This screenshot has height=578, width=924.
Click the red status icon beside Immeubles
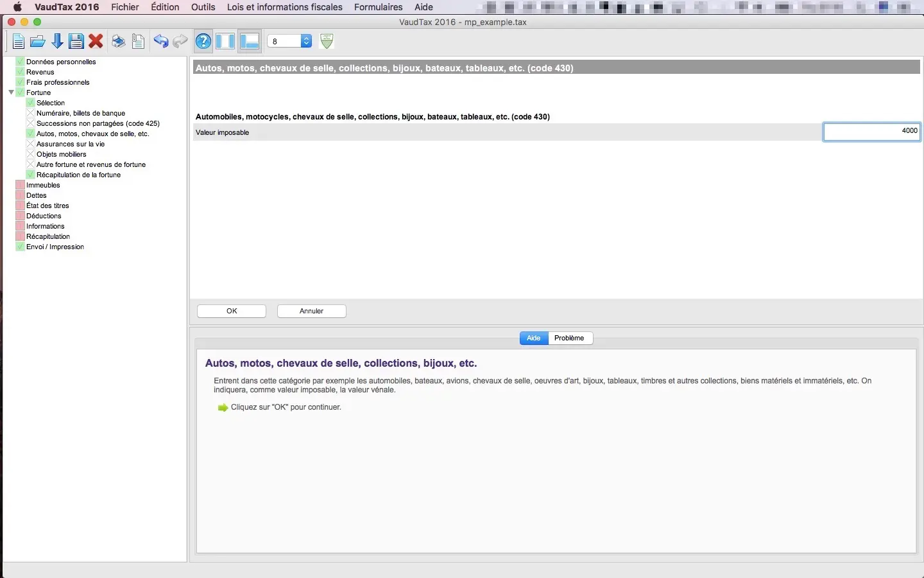pos(20,185)
